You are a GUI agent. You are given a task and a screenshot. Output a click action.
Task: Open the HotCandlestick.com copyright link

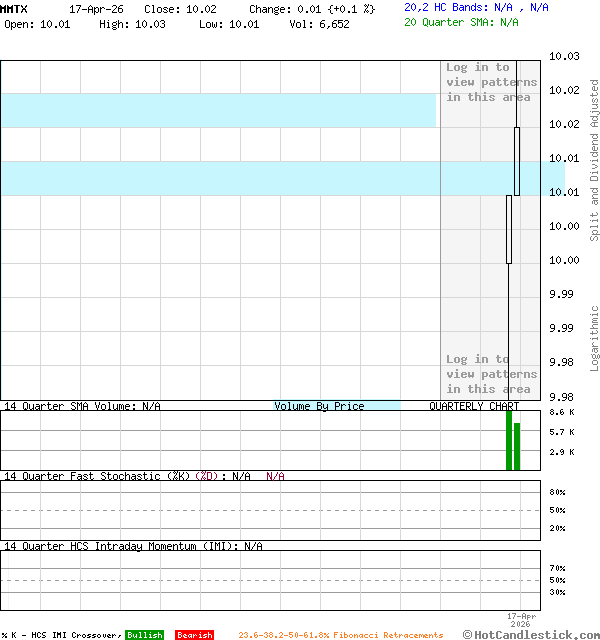pos(531,634)
